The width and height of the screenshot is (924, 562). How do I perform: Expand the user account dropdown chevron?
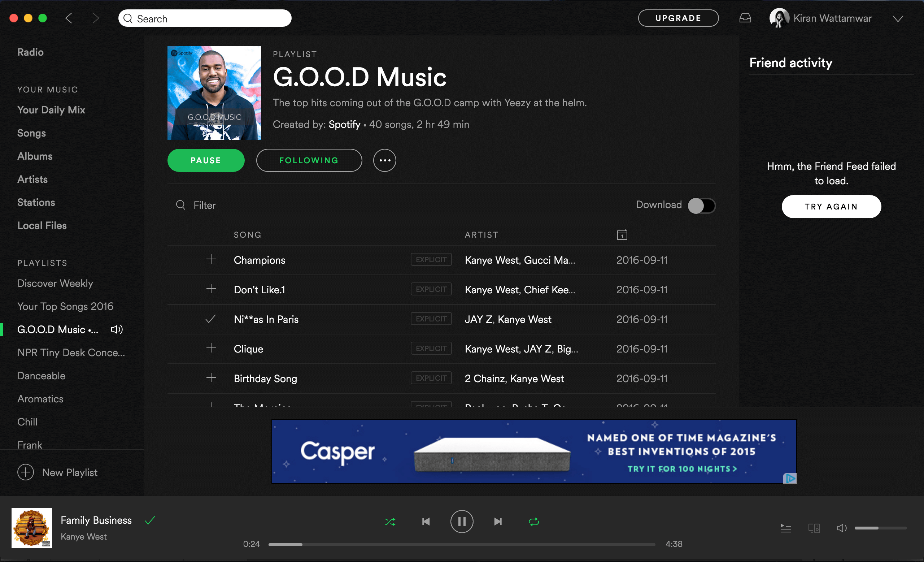click(897, 19)
